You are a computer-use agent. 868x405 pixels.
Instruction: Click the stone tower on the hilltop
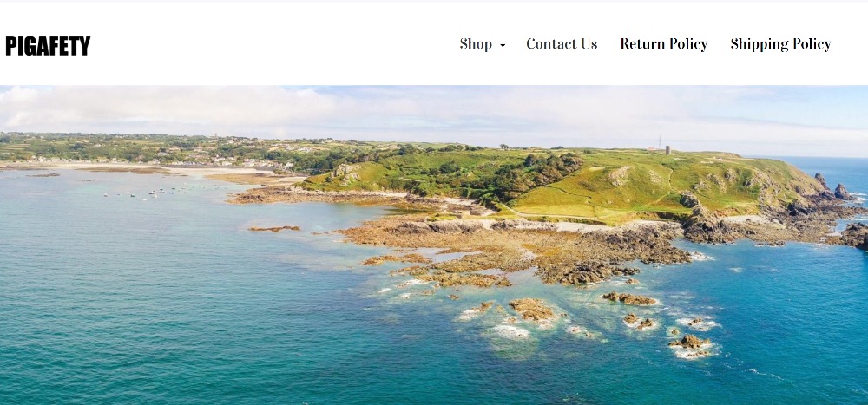pos(667,150)
